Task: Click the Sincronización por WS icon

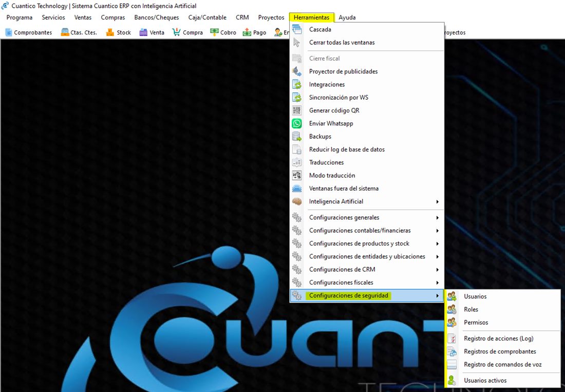Action: point(297,97)
